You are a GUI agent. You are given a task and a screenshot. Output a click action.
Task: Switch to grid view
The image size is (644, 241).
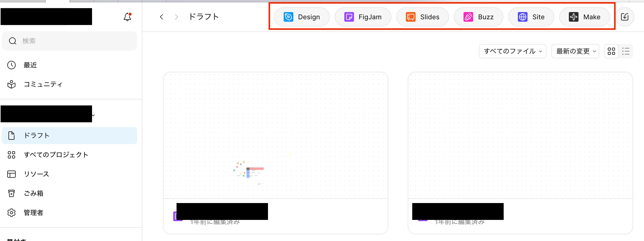(x=611, y=51)
